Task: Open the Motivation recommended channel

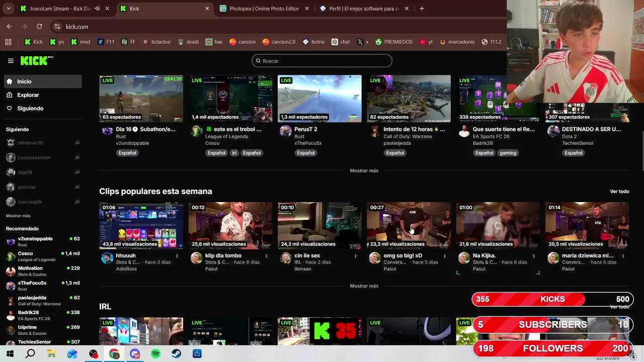Action: coord(43,271)
